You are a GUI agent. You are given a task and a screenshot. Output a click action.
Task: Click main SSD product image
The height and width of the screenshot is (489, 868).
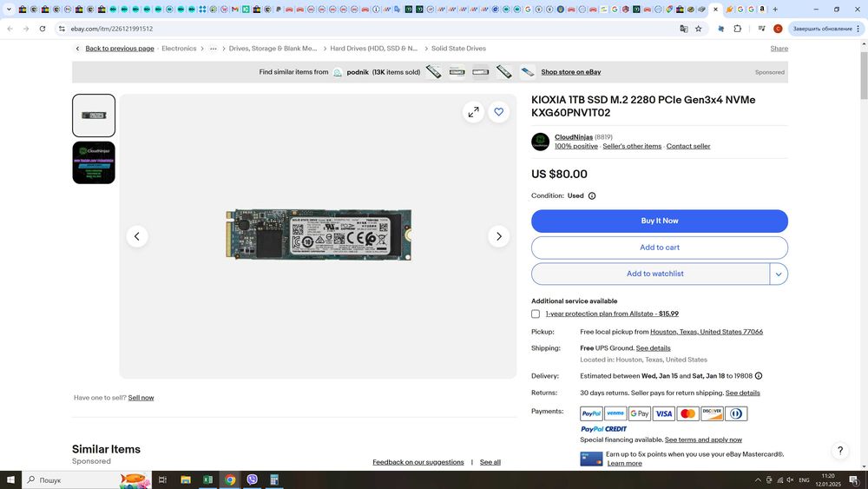tap(319, 235)
